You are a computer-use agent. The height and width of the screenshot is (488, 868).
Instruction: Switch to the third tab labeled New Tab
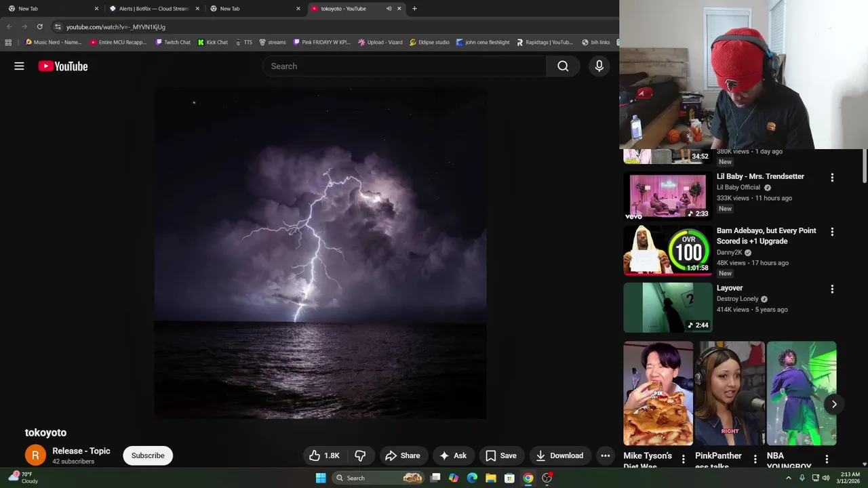[x=254, y=9]
